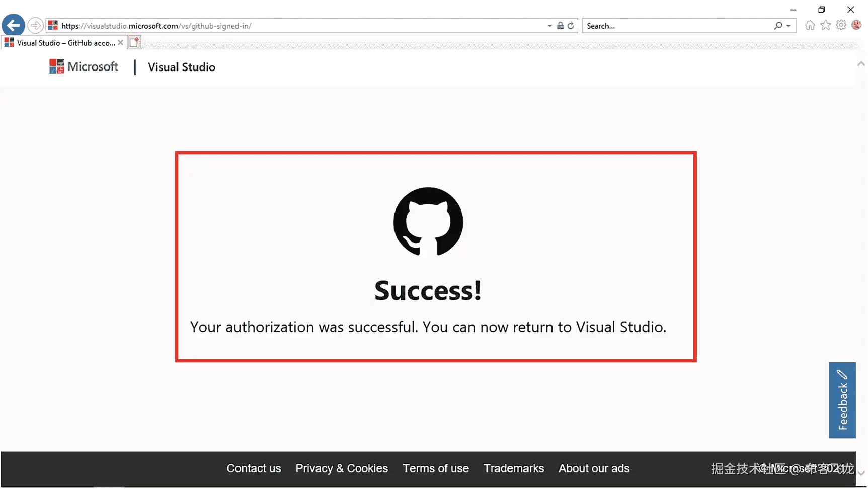Close the Visual Studio – GitHub tab
Viewport: 868px width, 489px height.
pyautogui.click(x=120, y=43)
